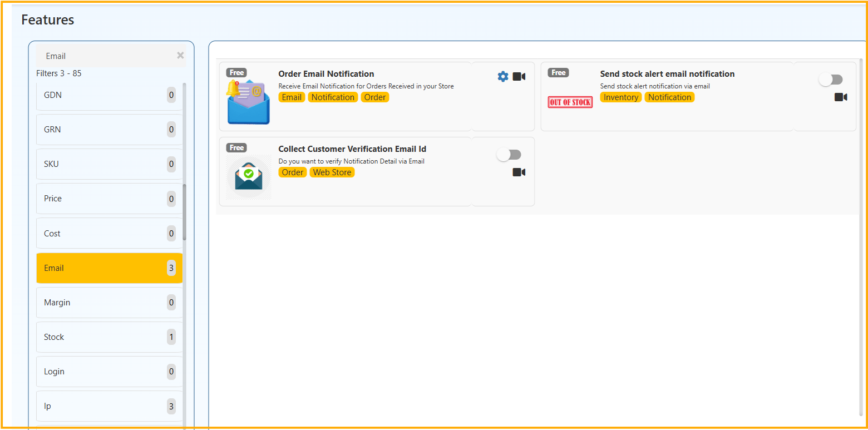Select the GDN filter category
Screen dimensions: 868x430
pyautogui.click(x=109, y=95)
